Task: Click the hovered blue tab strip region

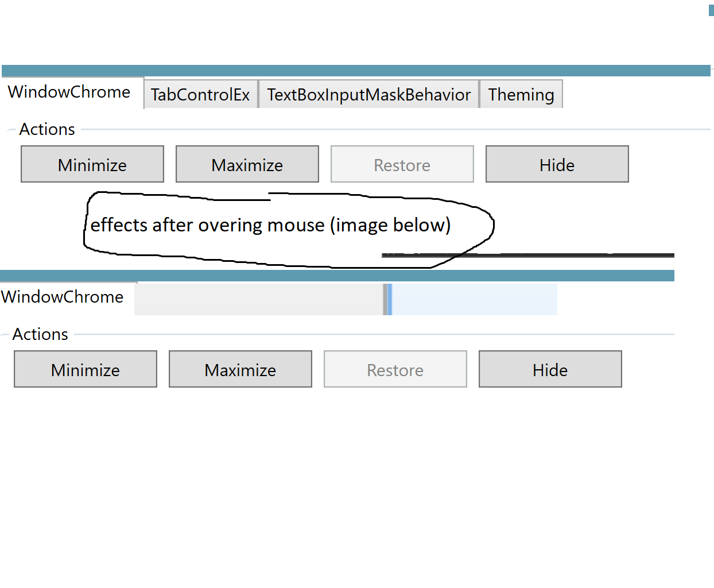Action: click(474, 299)
